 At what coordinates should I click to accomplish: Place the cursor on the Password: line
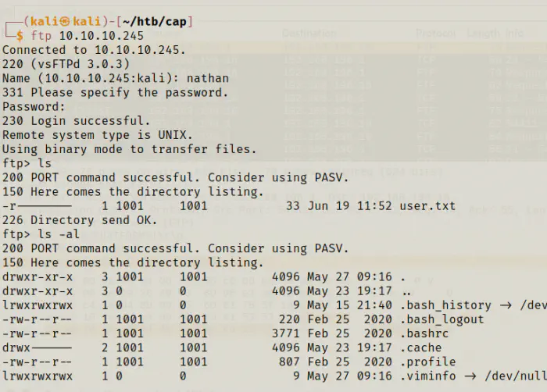click(x=30, y=106)
